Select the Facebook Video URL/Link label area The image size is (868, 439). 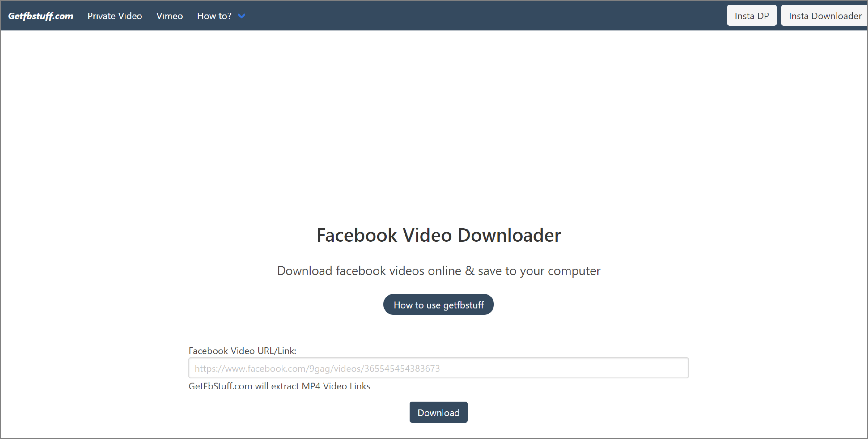pos(242,351)
